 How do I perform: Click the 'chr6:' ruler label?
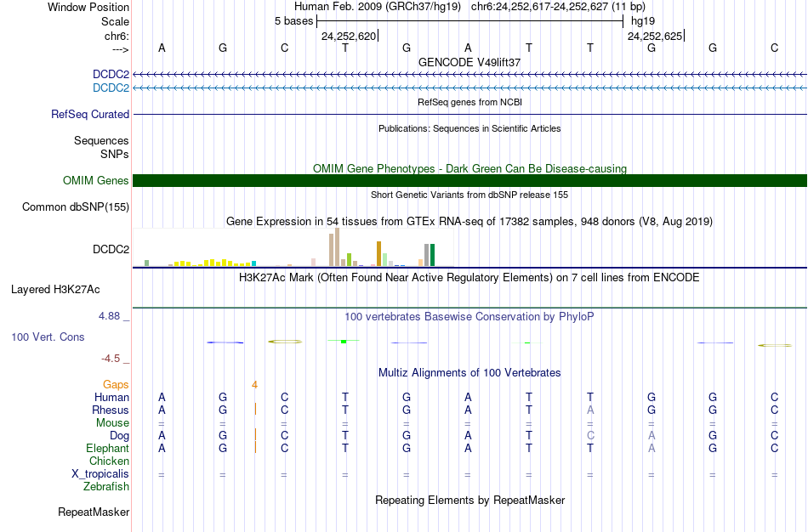tap(117, 36)
